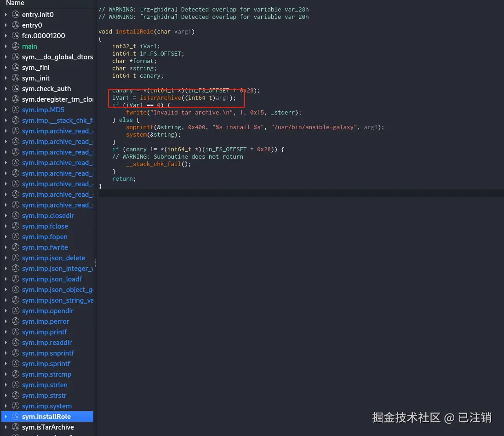504x436 pixels.
Task: Click the import icon beside sym.imp.MD5
Action: tap(16, 109)
